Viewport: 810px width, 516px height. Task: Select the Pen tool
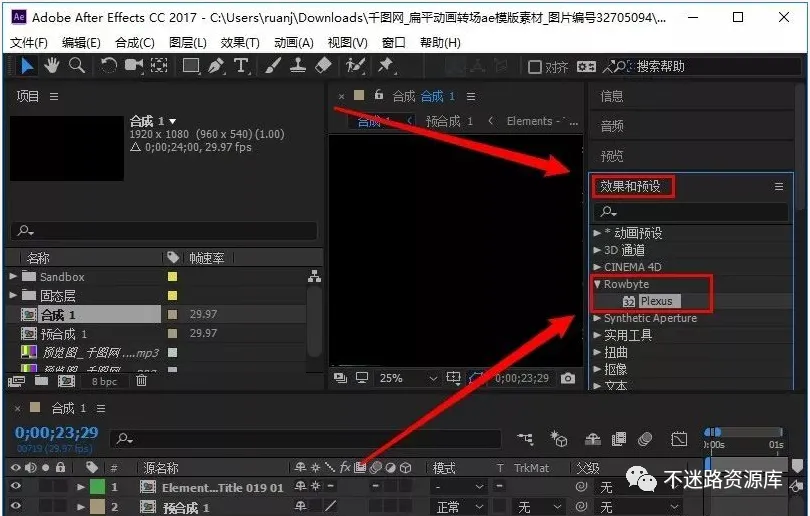tap(216, 66)
